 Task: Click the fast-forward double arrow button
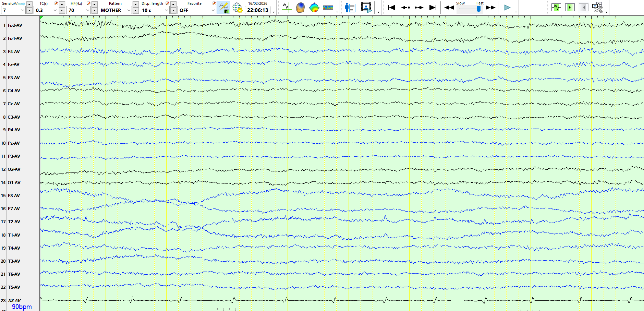(491, 7)
